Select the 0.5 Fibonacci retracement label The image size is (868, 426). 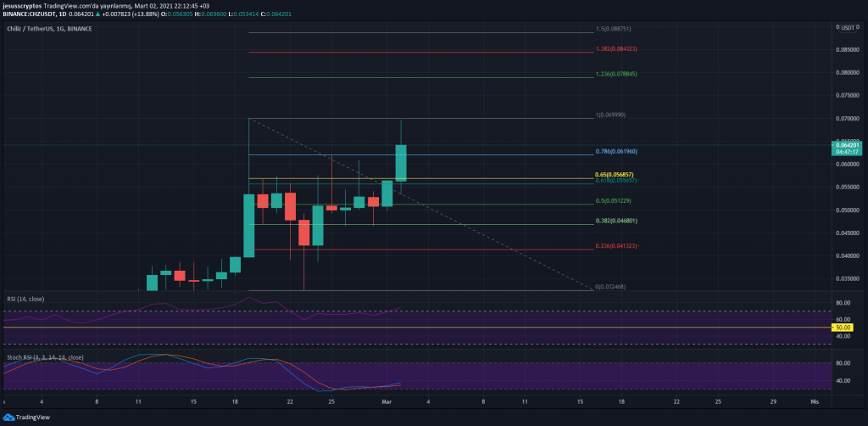(x=616, y=200)
